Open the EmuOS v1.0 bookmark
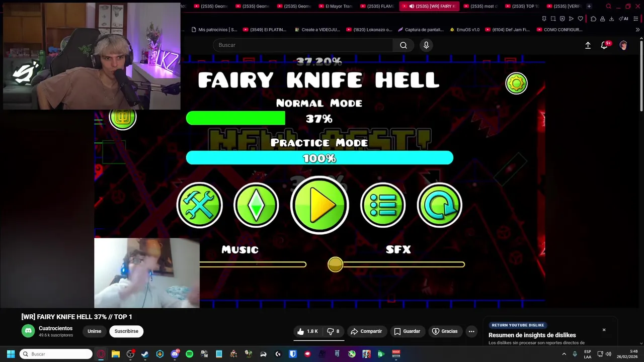The width and height of the screenshot is (644, 362). [x=464, y=30]
